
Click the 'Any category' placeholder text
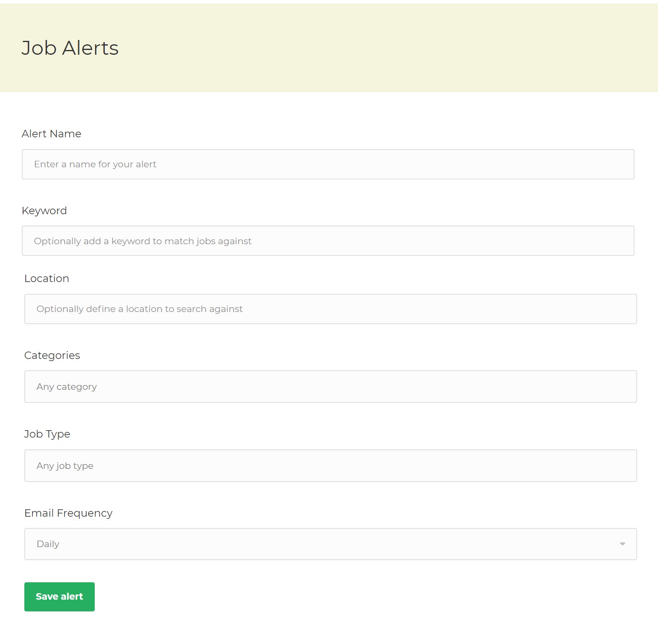click(x=66, y=387)
